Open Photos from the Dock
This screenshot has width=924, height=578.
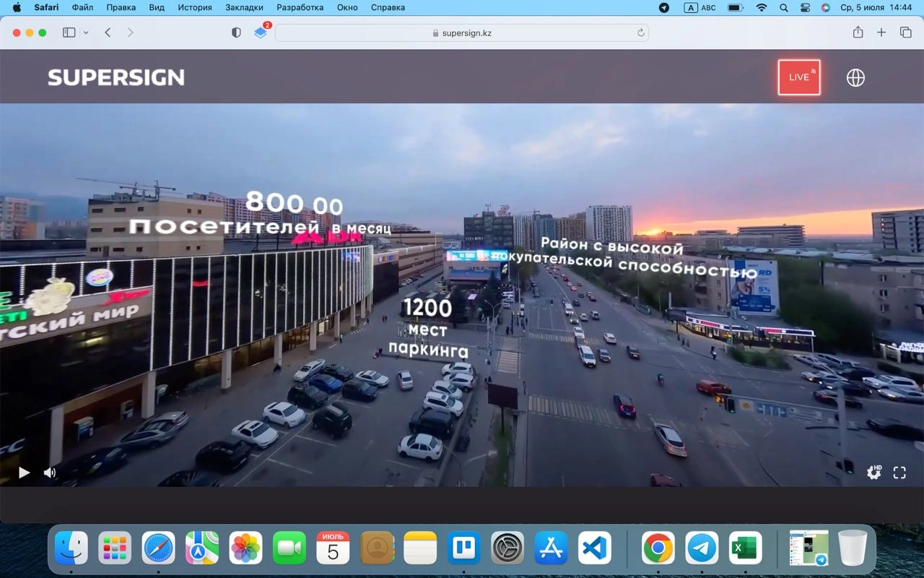[245, 548]
